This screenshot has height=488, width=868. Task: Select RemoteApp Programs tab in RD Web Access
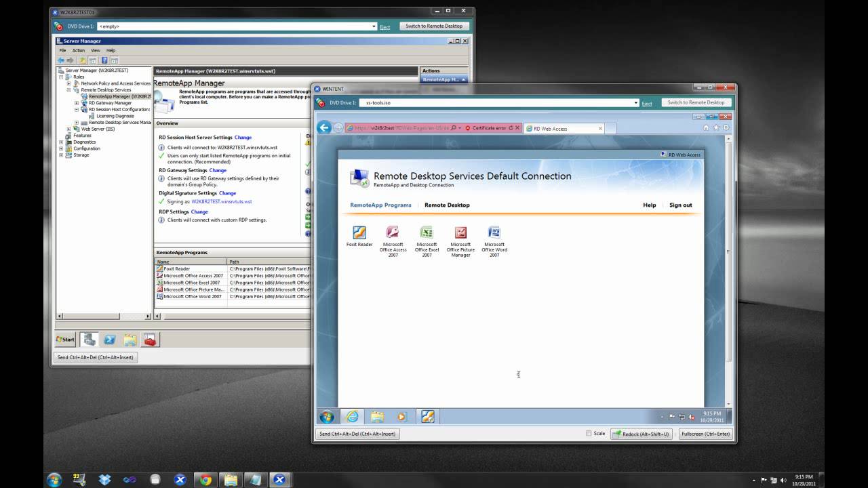pyautogui.click(x=380, y=205)
